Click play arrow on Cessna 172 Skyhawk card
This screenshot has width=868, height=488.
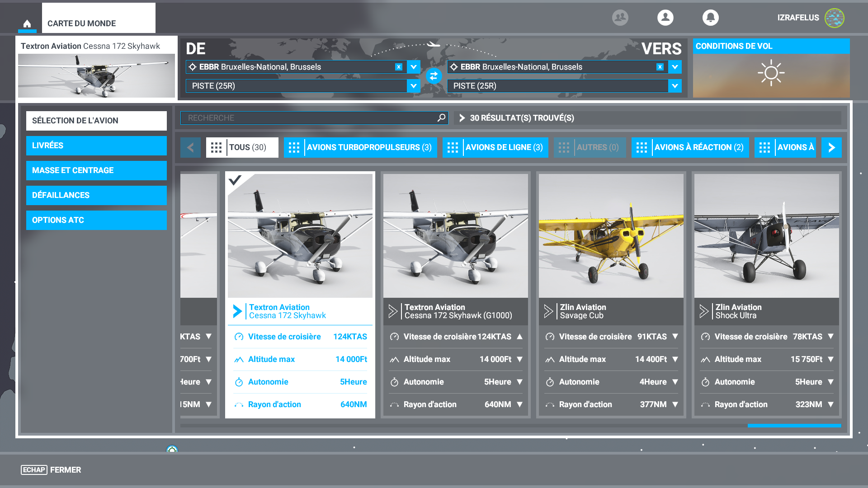(237, 311)
